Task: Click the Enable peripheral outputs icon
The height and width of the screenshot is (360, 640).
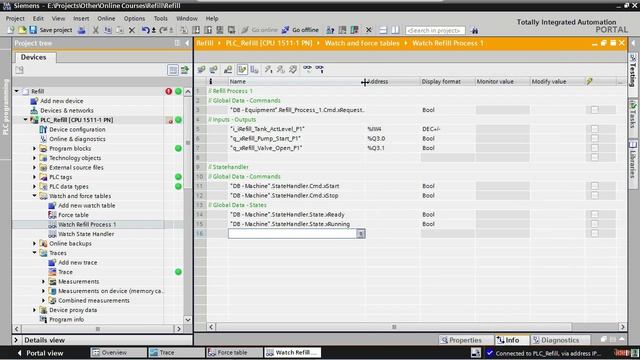Action: coord(293,69)
